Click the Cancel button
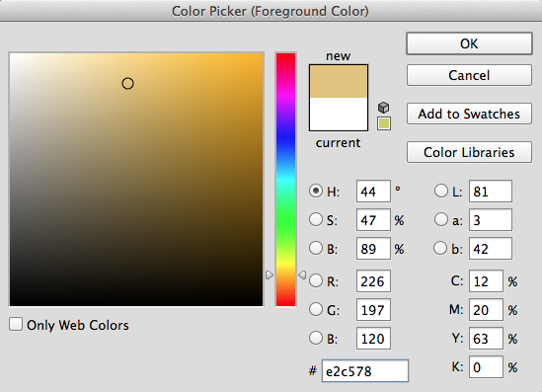This screenshot has height=392, width=542. point(469,75)
